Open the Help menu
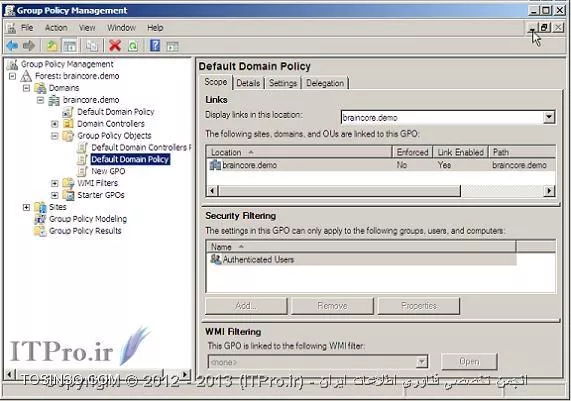 155,28
